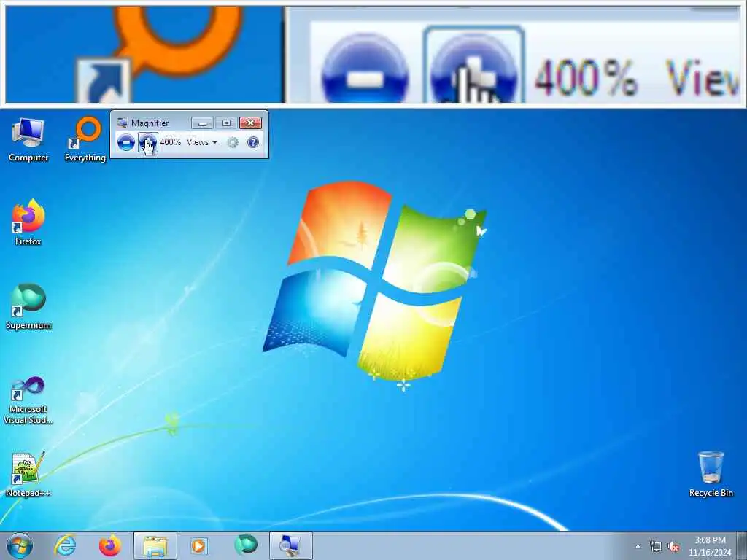
Task: Click the Magnifier taskbar button
Action: click(290, 545)
